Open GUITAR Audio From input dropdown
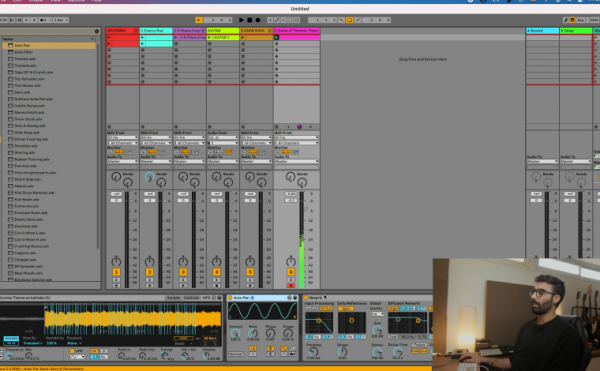The width and height of the screenshot is (600, 371). [x=223, y=138]
